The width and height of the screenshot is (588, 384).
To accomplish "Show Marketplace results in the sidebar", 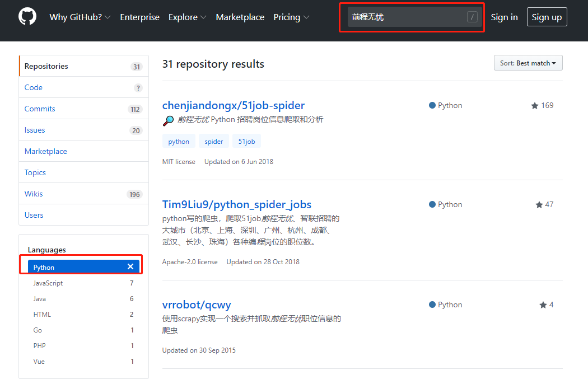I will click(83, 151).
